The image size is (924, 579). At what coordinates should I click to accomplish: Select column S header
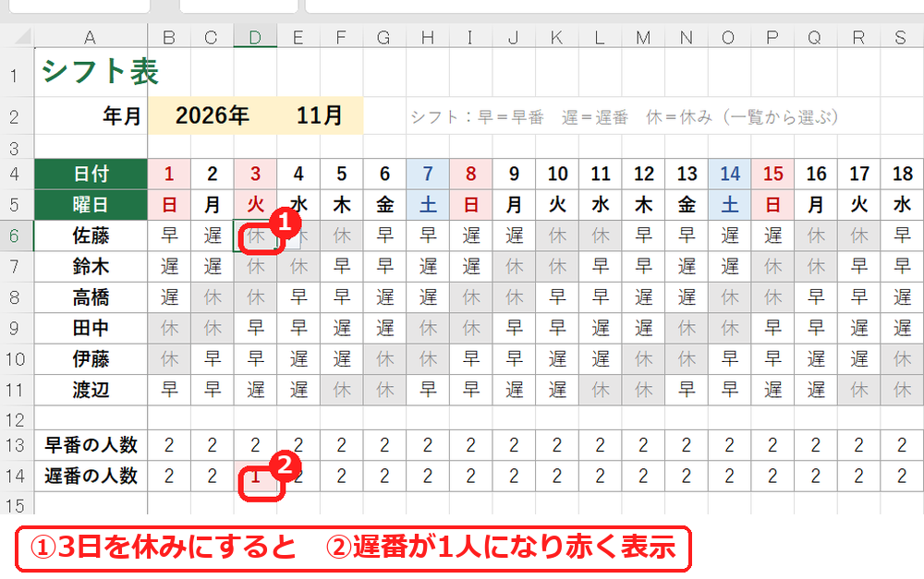(x=902, y=37)
